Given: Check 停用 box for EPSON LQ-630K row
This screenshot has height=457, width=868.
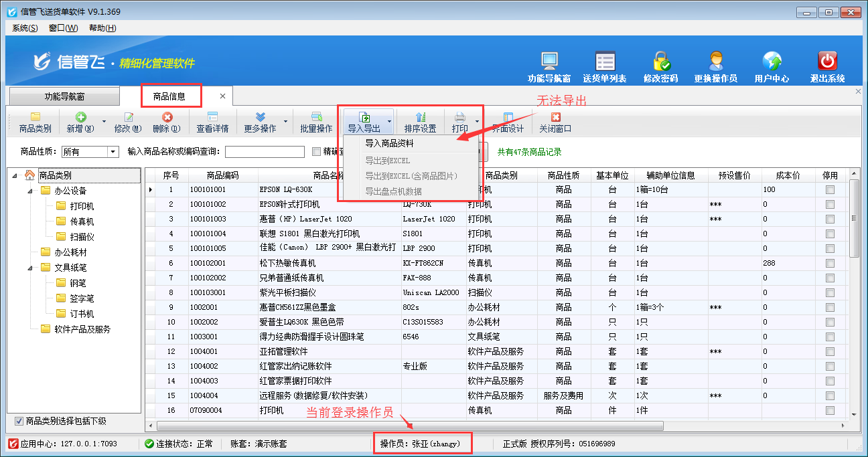Looking at the screenshot, I should [830, 190].
